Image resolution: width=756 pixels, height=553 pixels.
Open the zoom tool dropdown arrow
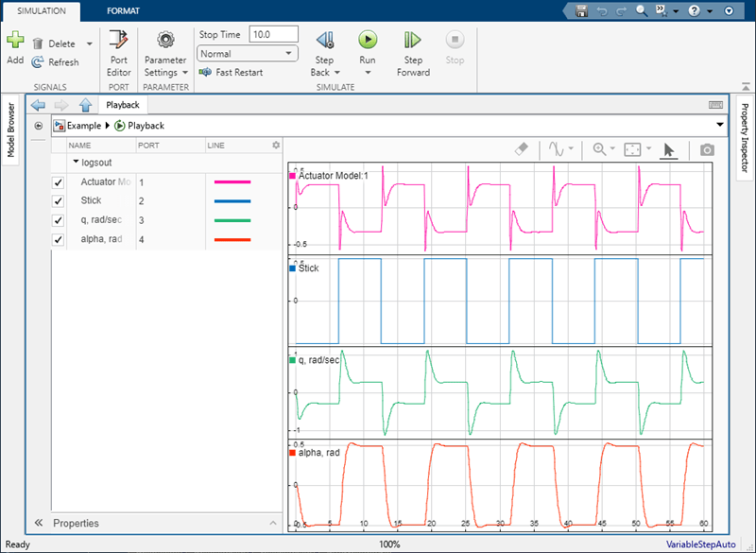pos(612,148)
